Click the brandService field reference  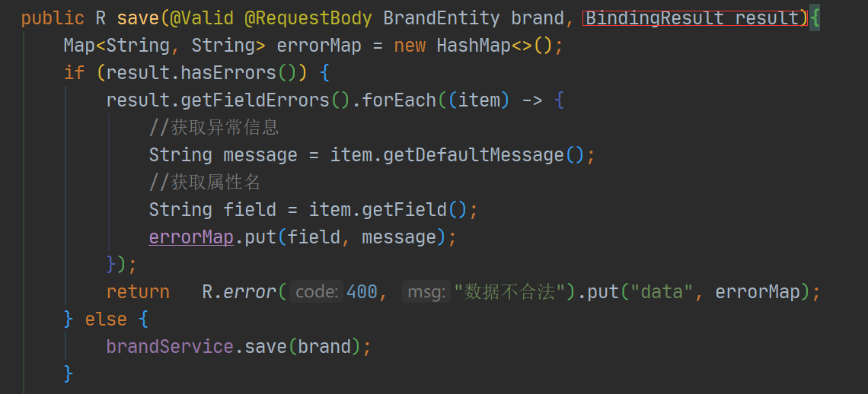[x=170, y=346]
